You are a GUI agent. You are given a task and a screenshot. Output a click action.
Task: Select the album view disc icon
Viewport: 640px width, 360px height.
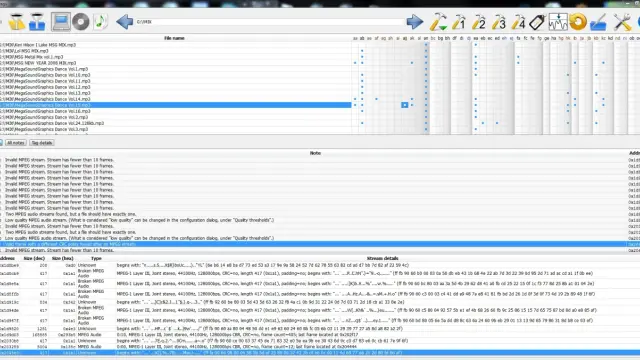tap(80, 22)
